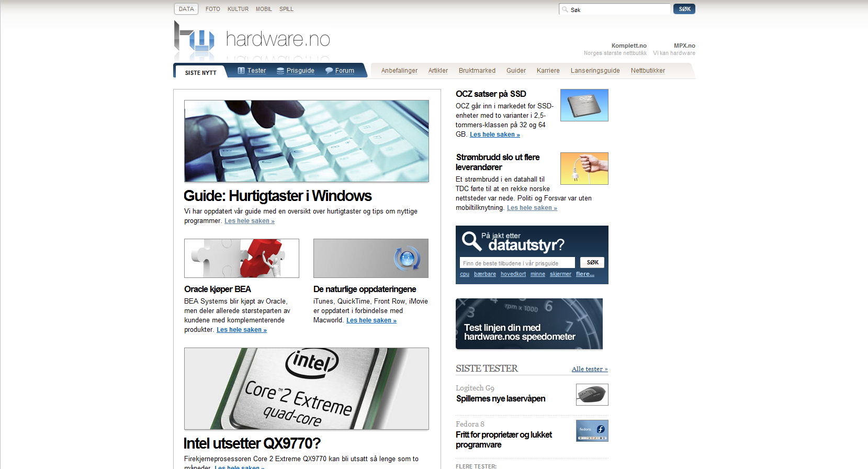Open Nettbutikker in the navigation
The height and width of the screenshot is (469, 868).
click(x=648, y=71)
